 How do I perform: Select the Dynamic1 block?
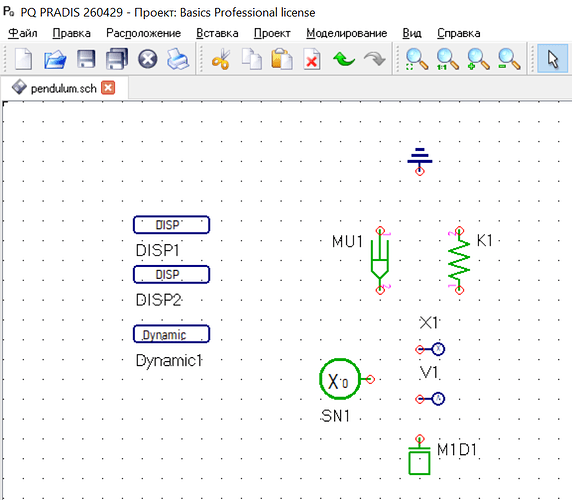pyautogui.click(x=171, y=334)
